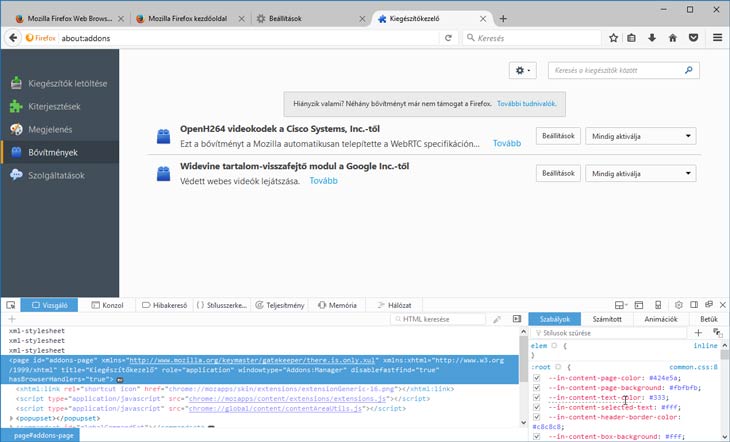
Task: Open the Stílusszerkesztő devtools tab
Action: [222, 305]
